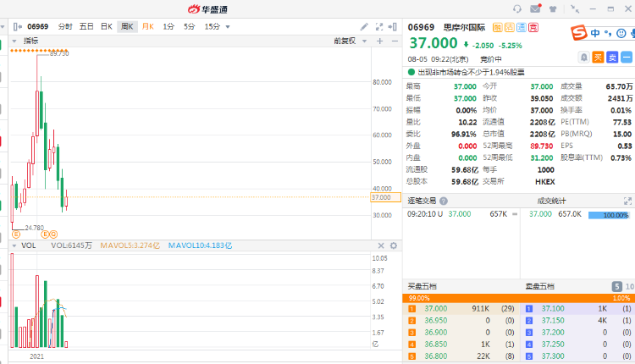
Task: Click the orange buy-sell ratio bar
Action: point(508,298)
